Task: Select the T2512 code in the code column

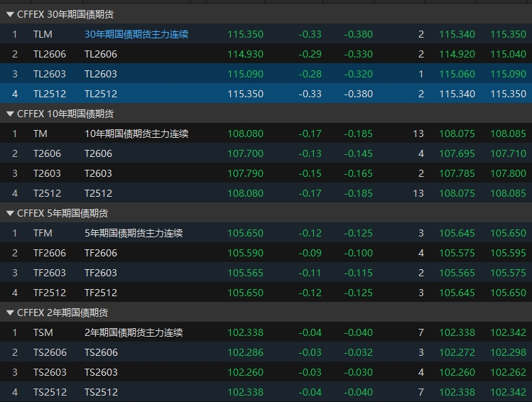Action: (47, 193)
